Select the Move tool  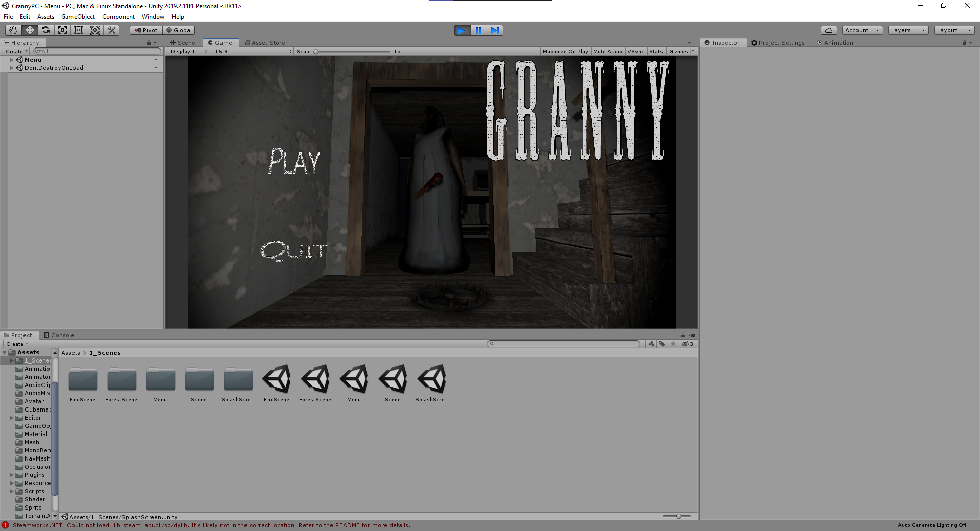[x=30, y=30]
